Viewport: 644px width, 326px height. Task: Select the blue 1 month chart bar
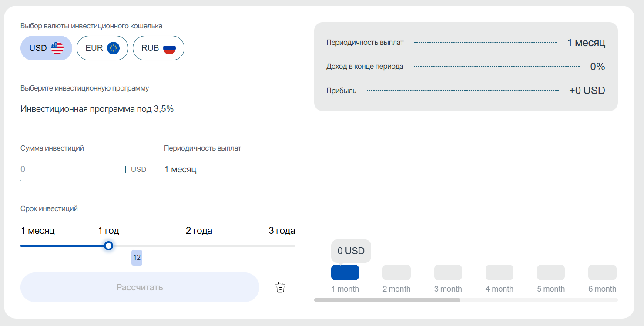click(x=345, y=272)
